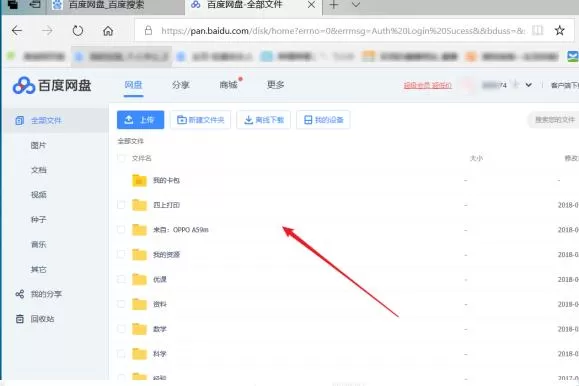Open the 更多 navigation menu

click(275, 85)
